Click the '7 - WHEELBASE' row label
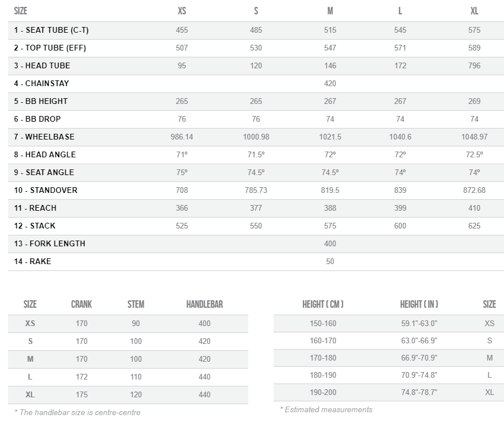 pyautogui.click(x=44, y=137)
